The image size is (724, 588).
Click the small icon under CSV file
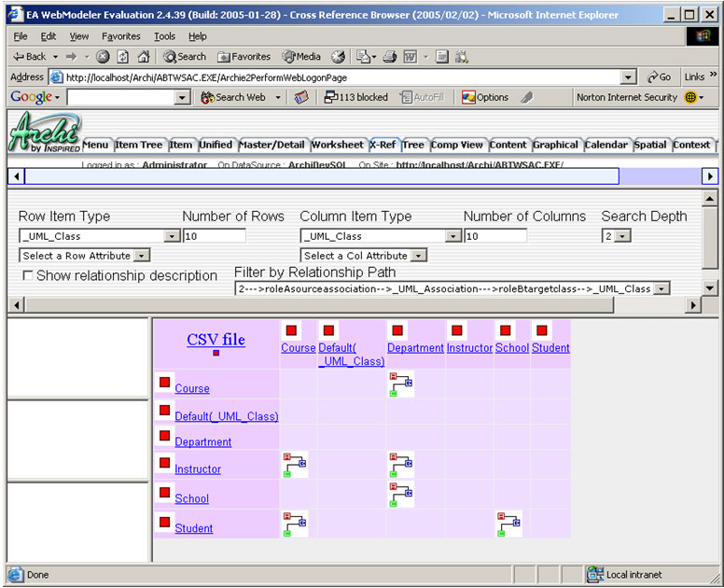point(216,353)
